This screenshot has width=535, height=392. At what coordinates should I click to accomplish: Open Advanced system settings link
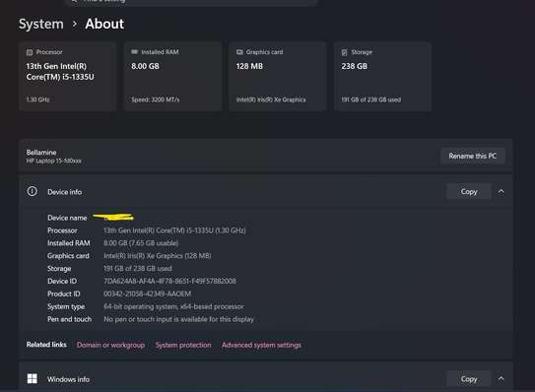(x=261, y=345)
